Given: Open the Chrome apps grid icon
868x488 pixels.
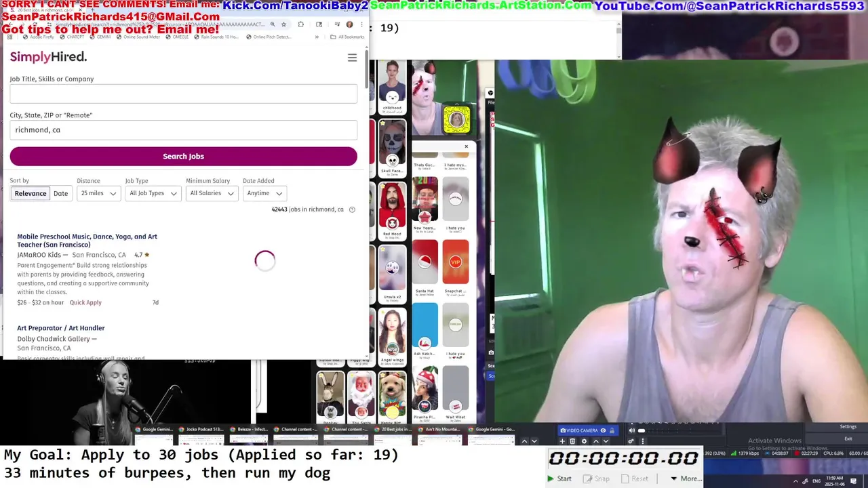Looking at the screenshot, I should (9, 37).
